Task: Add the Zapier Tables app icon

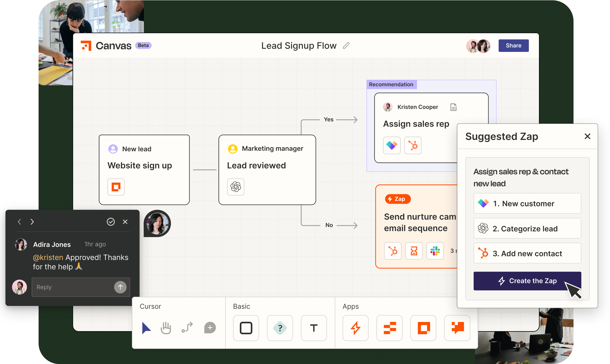Action: [x=389, y=328]
